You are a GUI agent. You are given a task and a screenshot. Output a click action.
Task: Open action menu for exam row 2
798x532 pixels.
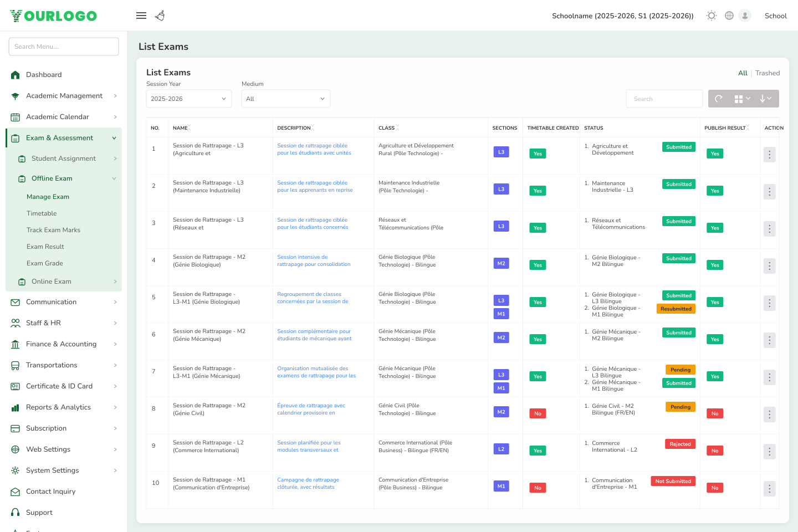point(769,192)
